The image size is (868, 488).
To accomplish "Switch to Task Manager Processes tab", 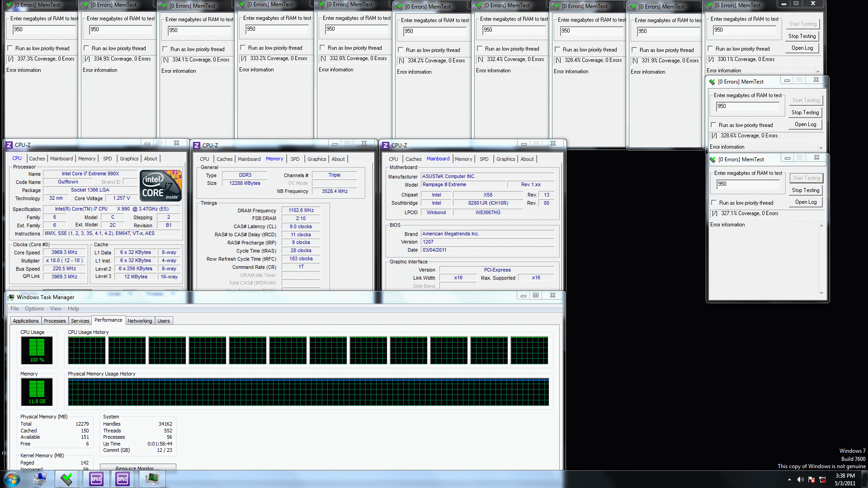I will tap(55, 321).
